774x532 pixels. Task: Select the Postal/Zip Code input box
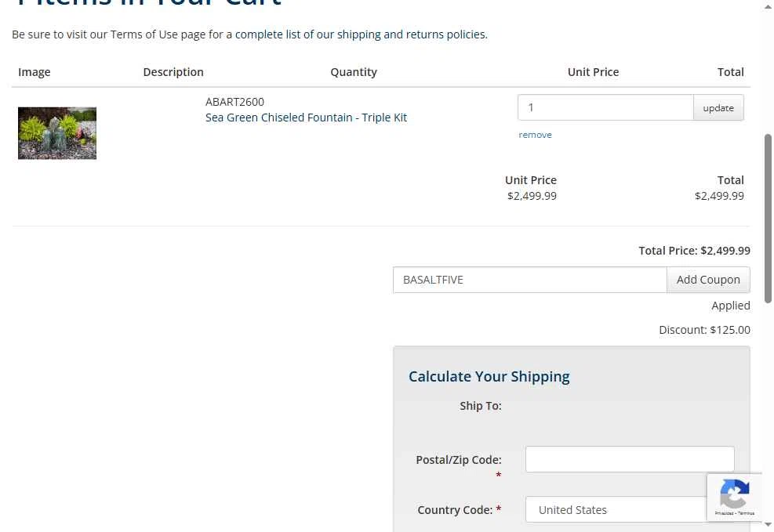(630, 459)
